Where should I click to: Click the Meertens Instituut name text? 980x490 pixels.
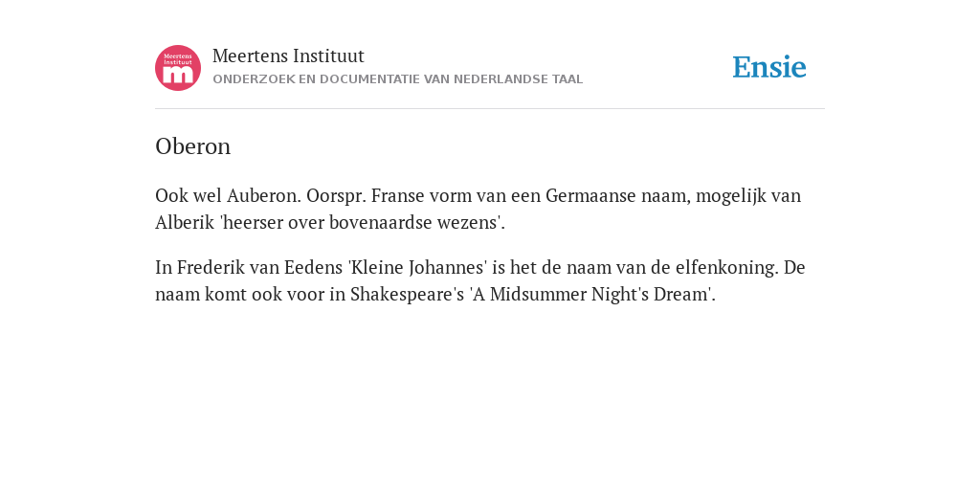(x=288, y=56)
